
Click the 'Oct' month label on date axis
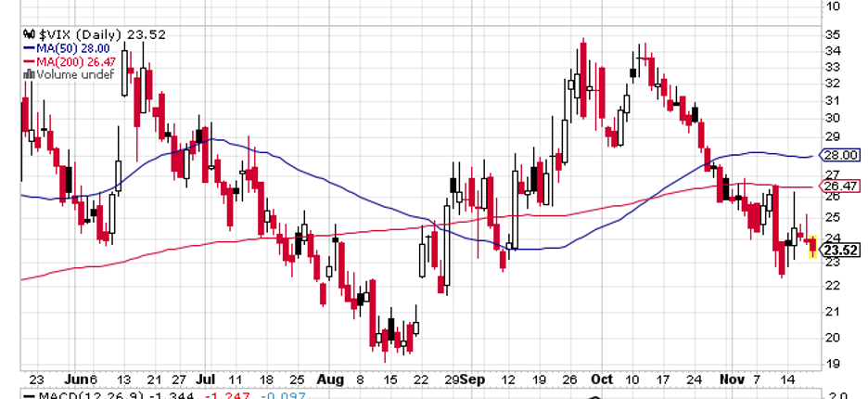[x=602, y=380]
